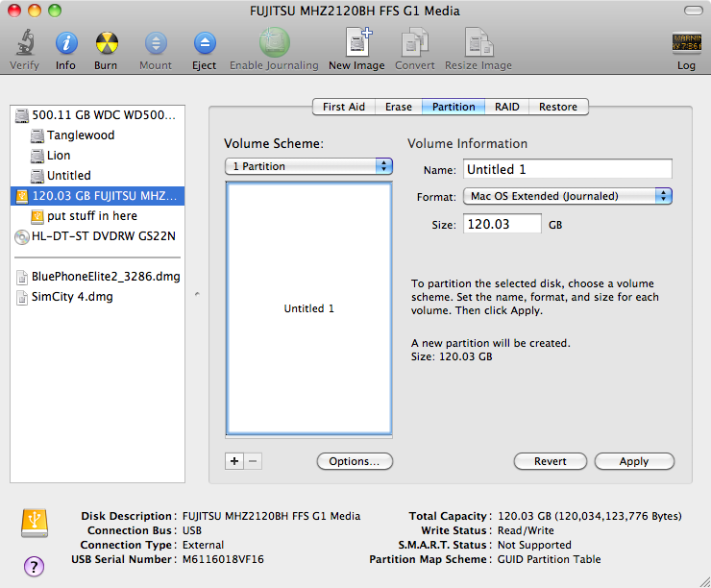
Task: Click 'GUID Partition Table' text
Action: [x=550, y=559]
